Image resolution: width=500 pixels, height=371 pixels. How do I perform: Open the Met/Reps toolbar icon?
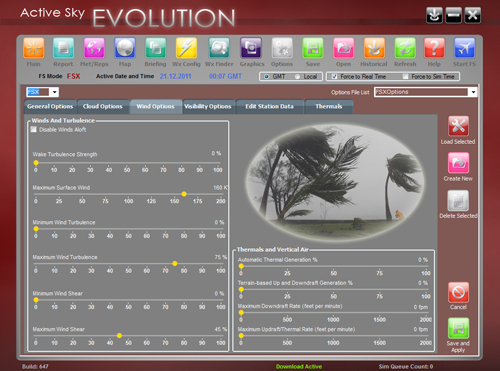pos(94,48)
